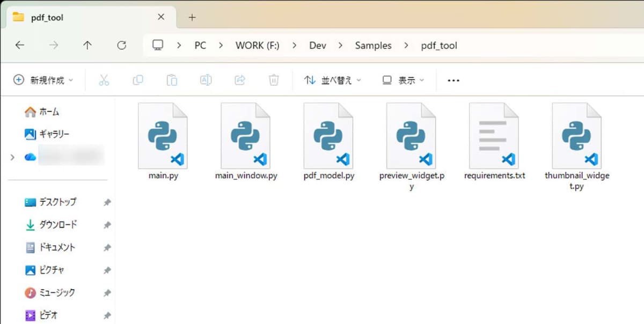
Task: Click the preview_widget.py file name label
Action: 411,181
